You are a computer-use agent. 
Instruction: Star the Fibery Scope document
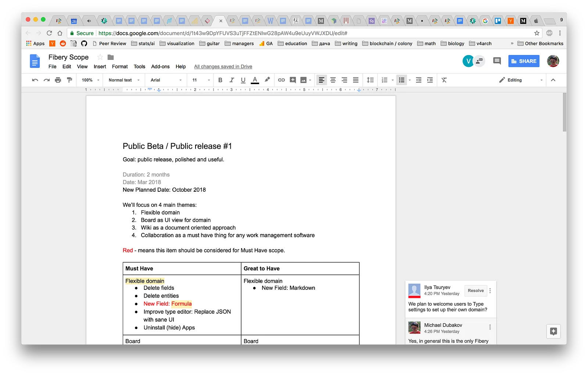pyautogui.click(x=100, y=57)
